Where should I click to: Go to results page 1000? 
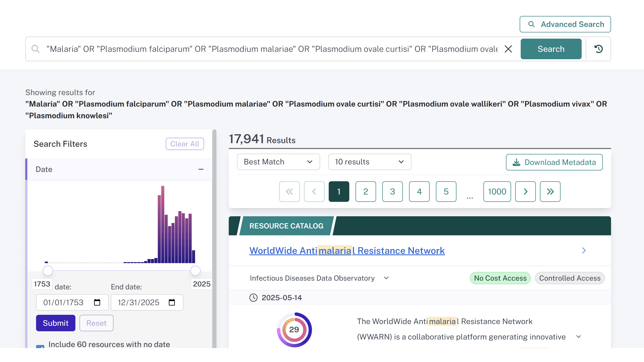pos(497,191)
